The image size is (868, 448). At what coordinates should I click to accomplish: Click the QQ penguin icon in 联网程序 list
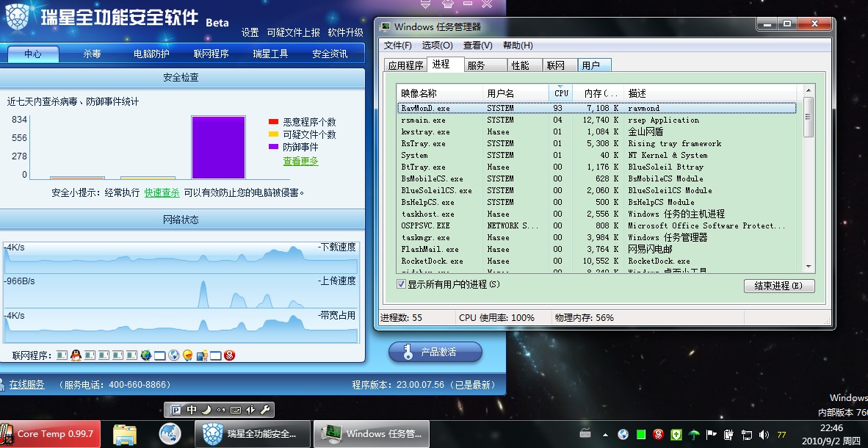(x=76, y=355)
